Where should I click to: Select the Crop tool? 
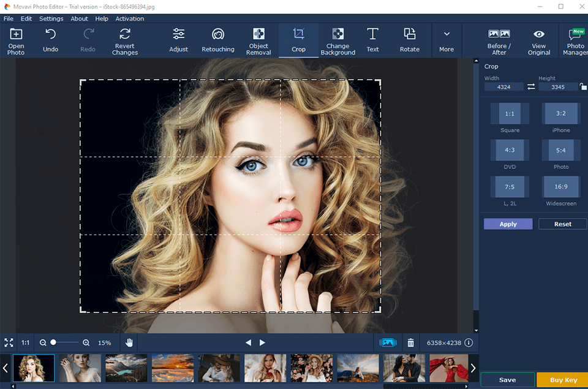tap(298, 40)
